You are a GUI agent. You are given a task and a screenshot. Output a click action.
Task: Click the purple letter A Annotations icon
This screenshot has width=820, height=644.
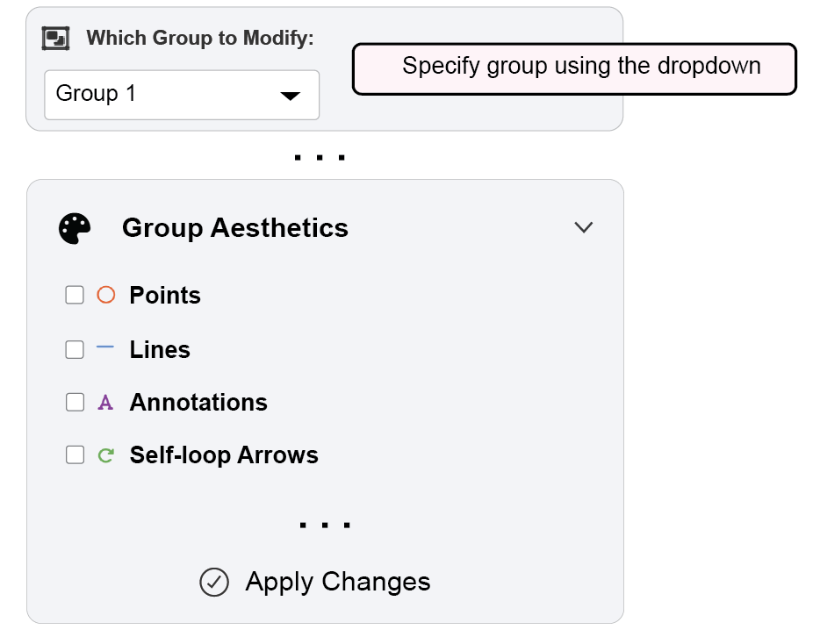coord(105,403)
